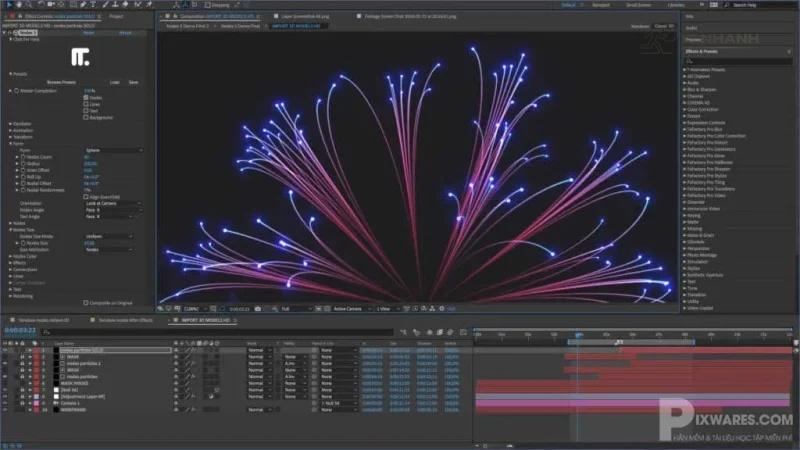800x450 pixels.
Task: Click the current time indicator in timeline ruler
Action: 579,335
